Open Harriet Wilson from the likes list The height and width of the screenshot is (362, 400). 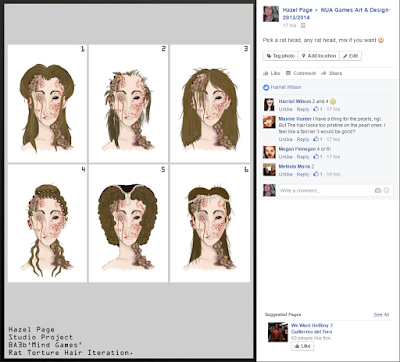286,87
